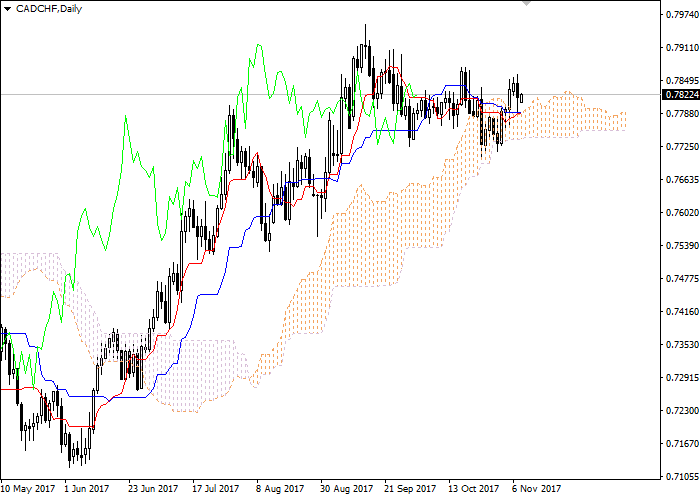Click the chart shift marker triangle at top
Viewport: 700px width, 500px height.
[x=527, y=3]
